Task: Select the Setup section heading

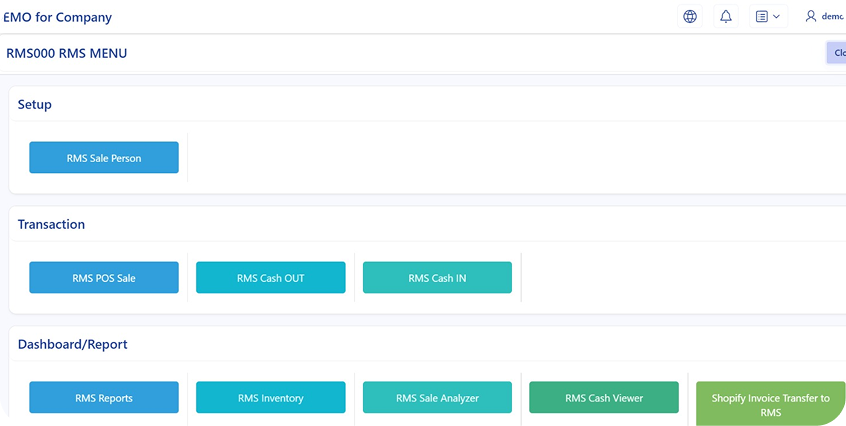Action: (x=35, y=104)
